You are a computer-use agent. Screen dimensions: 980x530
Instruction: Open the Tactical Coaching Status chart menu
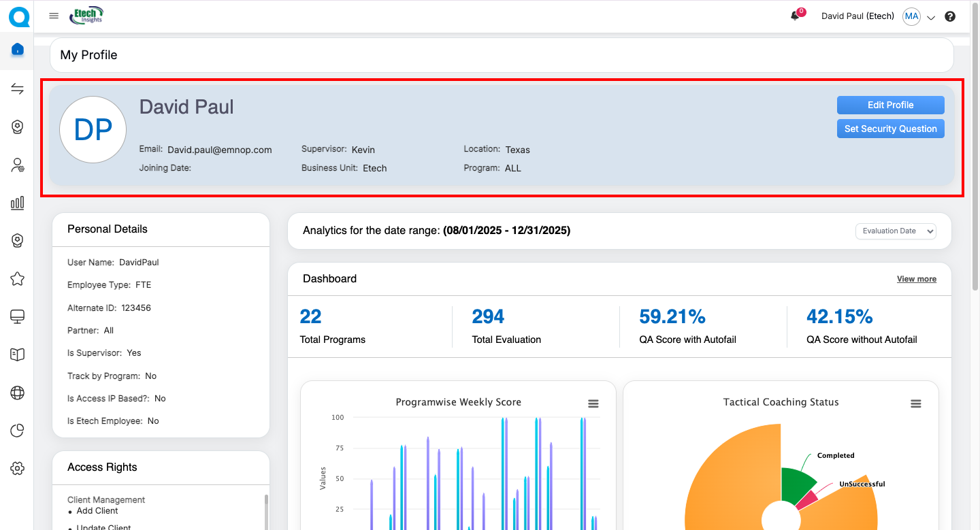tap(916, 403)
